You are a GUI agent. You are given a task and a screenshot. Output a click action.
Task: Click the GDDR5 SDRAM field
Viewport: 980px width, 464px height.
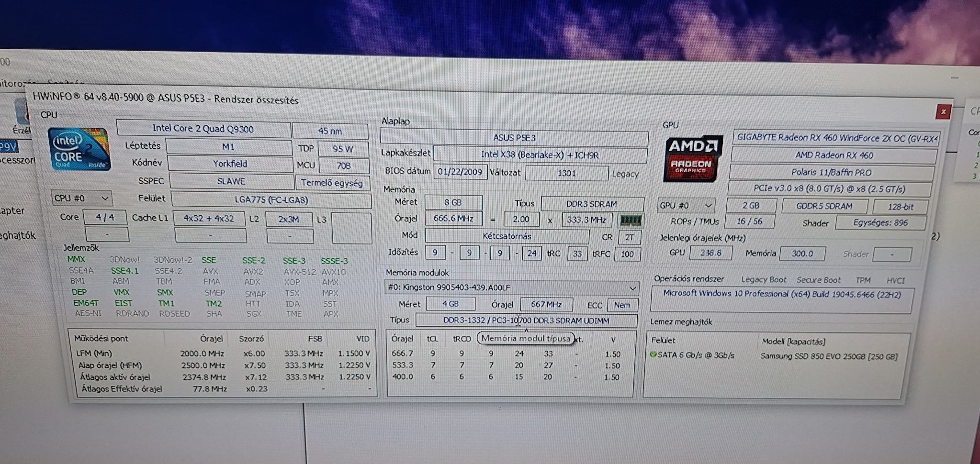824,206
